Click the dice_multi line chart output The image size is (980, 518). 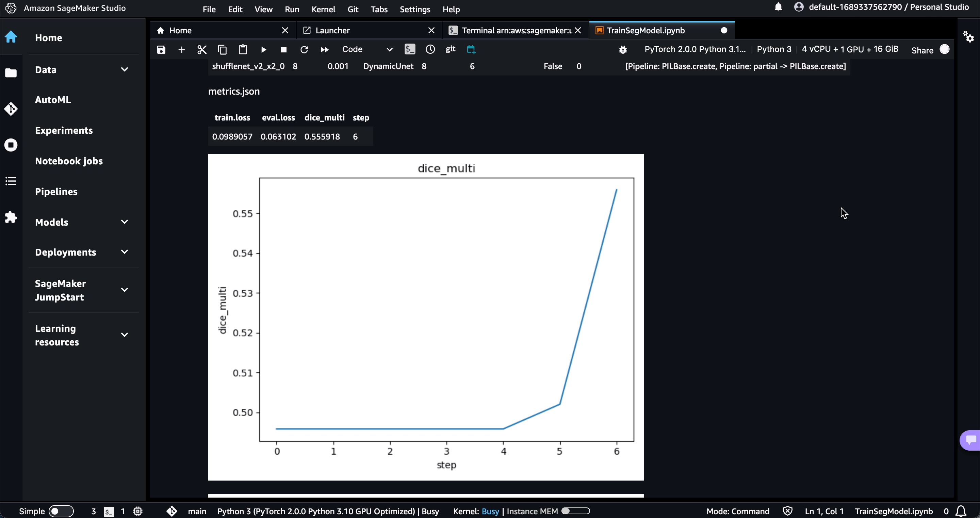click(x=426, y=317)
